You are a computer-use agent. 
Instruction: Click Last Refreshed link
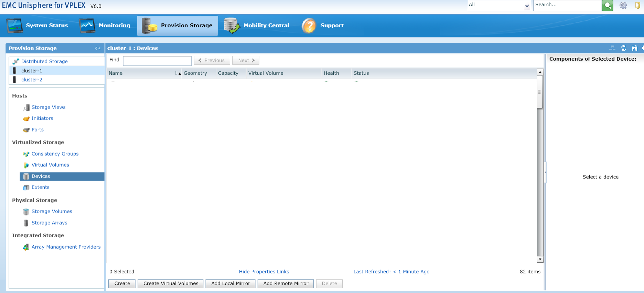391,272
